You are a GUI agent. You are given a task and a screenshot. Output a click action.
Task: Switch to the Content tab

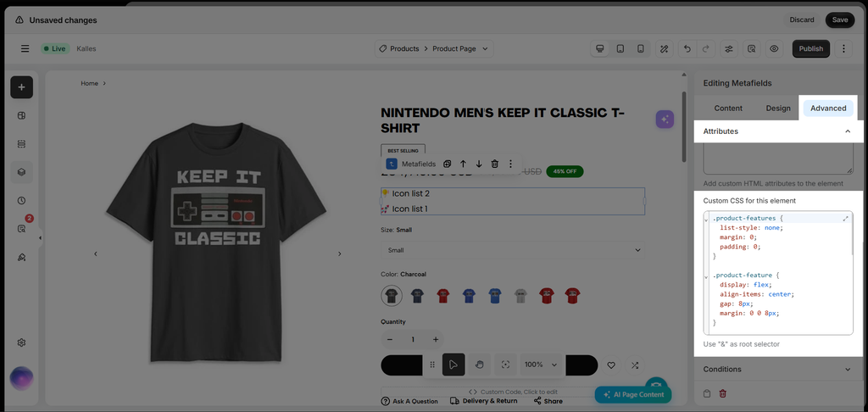click(x=728, y=108)
